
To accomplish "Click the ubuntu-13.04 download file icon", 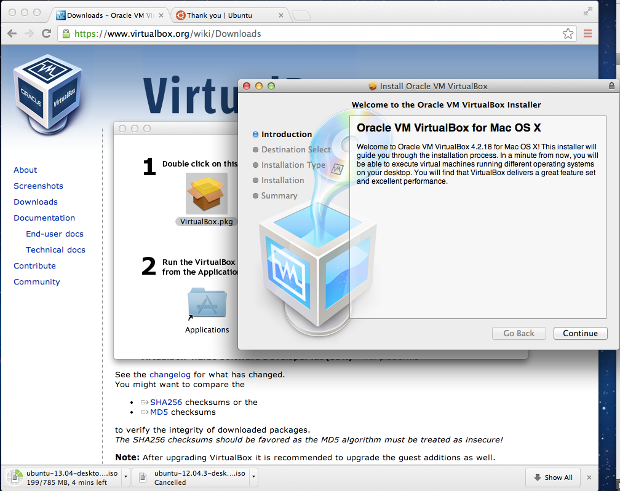I will (15, 477).
